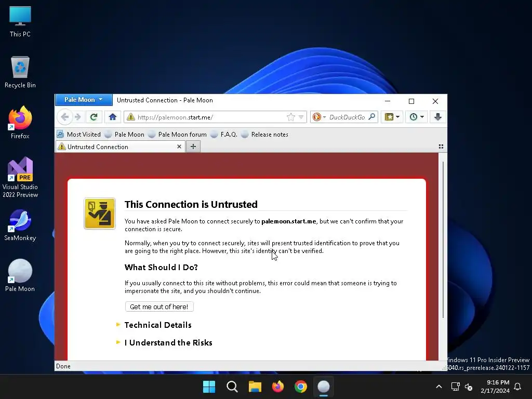532x399 pixels.
Task: Open the tab groups grid icon
Action: point(441,147)
